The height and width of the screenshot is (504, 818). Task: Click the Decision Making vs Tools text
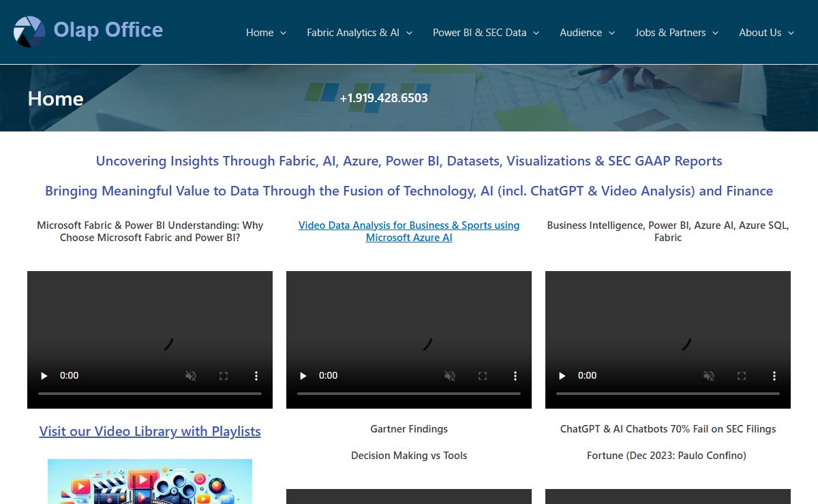pyautogui.click(x=409, y=456)
